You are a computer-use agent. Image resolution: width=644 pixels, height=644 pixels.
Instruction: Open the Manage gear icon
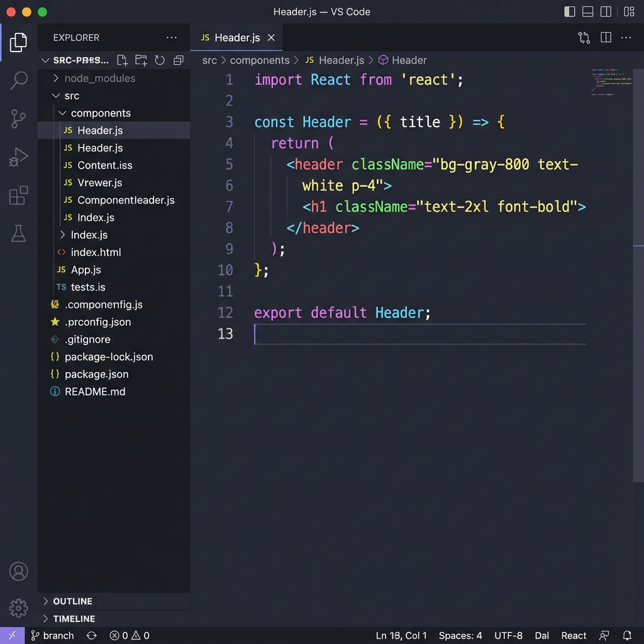coord(18,608)
